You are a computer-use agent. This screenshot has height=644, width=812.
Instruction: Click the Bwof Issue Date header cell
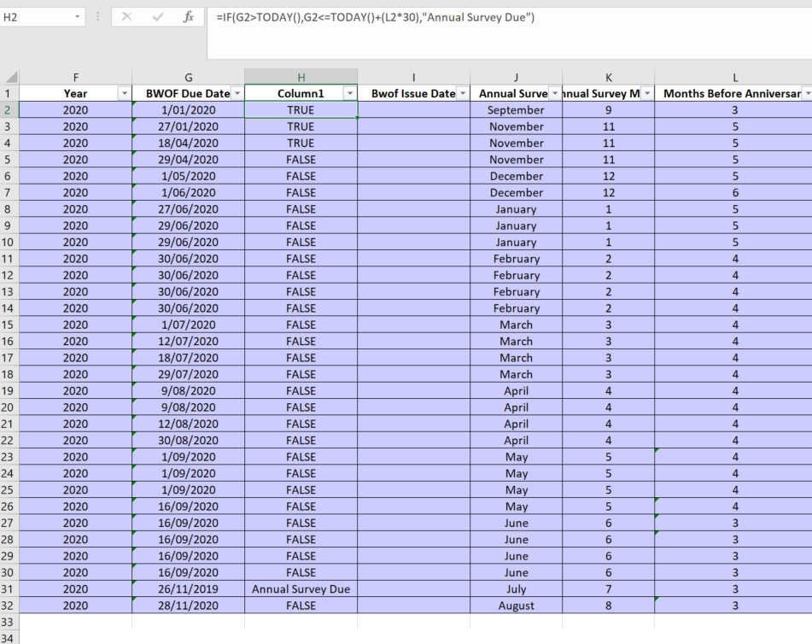pyautogui.click(x=414, y=93)
